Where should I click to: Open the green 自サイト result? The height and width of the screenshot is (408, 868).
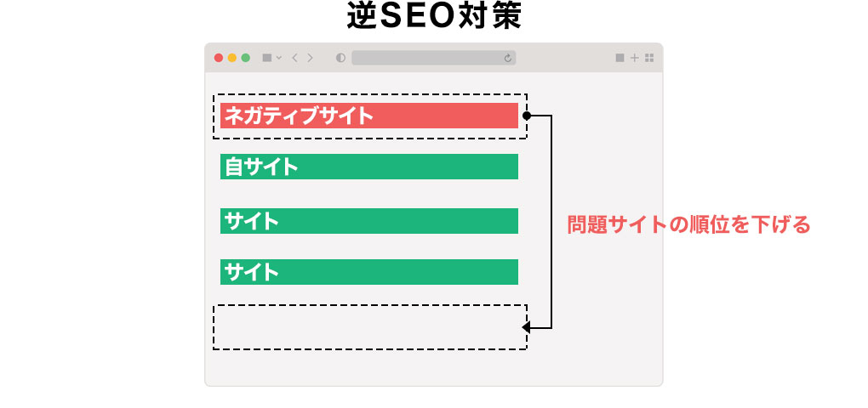point(369,167)
